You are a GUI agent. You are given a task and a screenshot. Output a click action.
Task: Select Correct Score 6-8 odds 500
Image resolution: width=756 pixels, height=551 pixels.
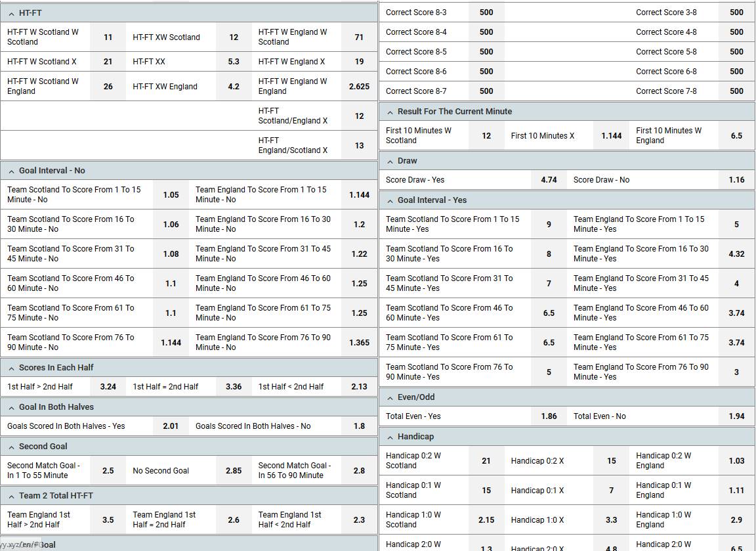(737, 72)
